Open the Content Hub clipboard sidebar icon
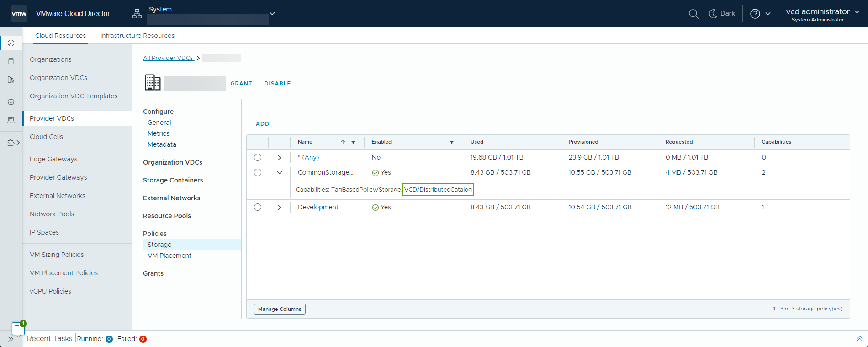Image resolution: width=868 pixels, height=347 pixels. point(11,61)
